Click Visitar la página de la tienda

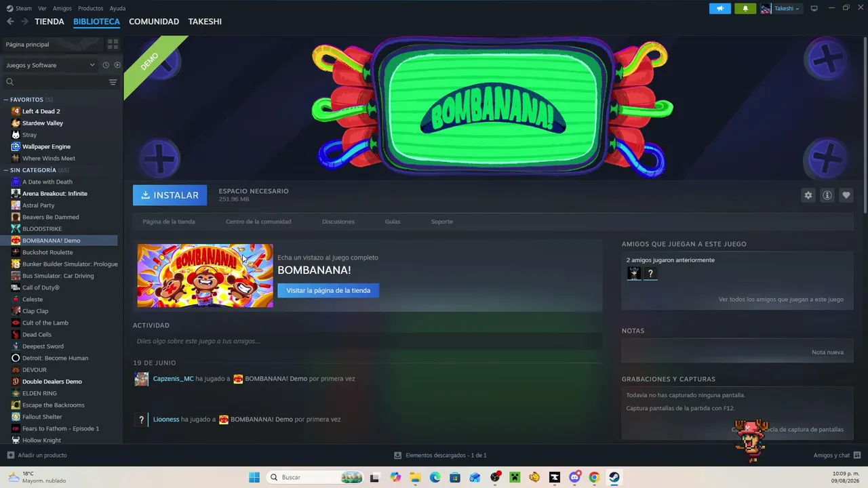(x=328, y=291)
